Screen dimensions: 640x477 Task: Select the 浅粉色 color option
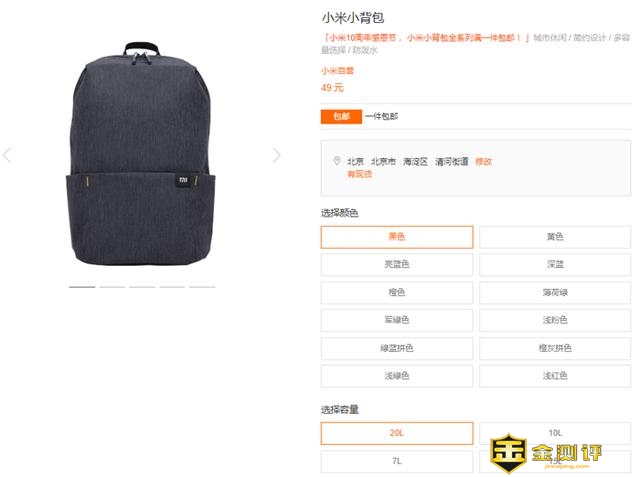pos(555,320)
